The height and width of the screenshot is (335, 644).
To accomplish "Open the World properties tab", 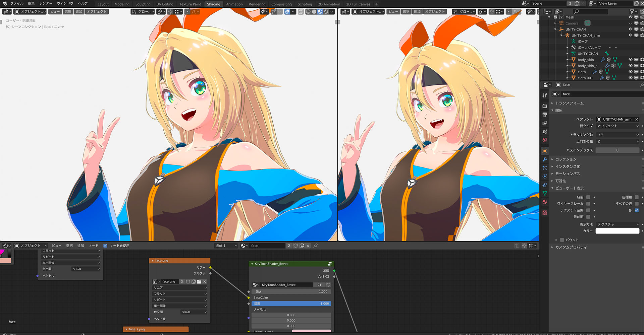I will (x=545, y=140).
